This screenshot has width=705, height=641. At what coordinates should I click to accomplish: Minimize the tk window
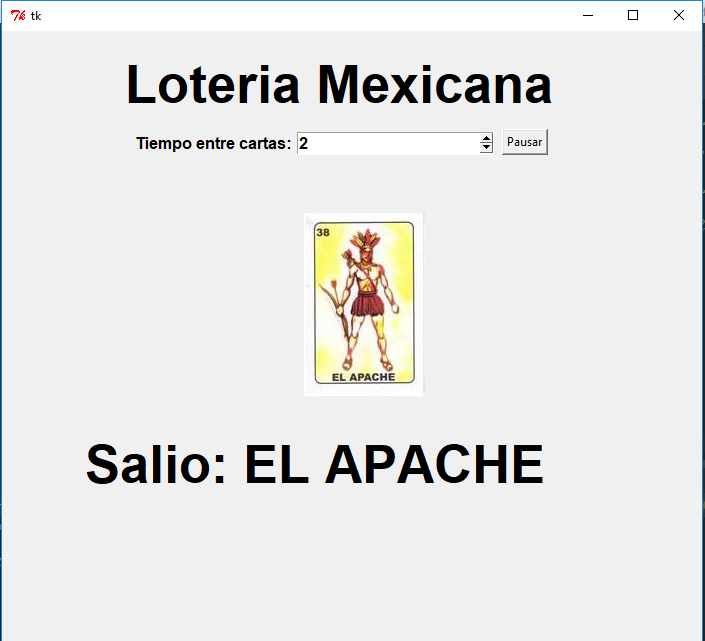[x=588, y=16]
